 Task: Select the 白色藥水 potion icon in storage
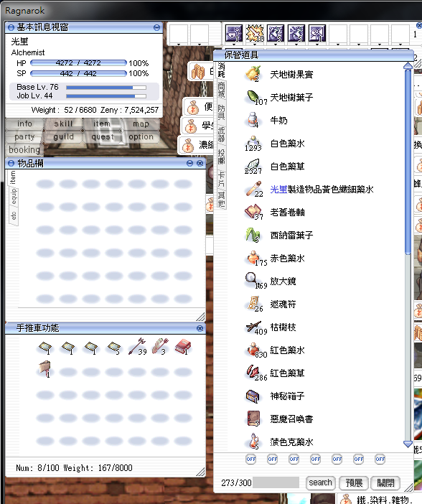[253, 143]
